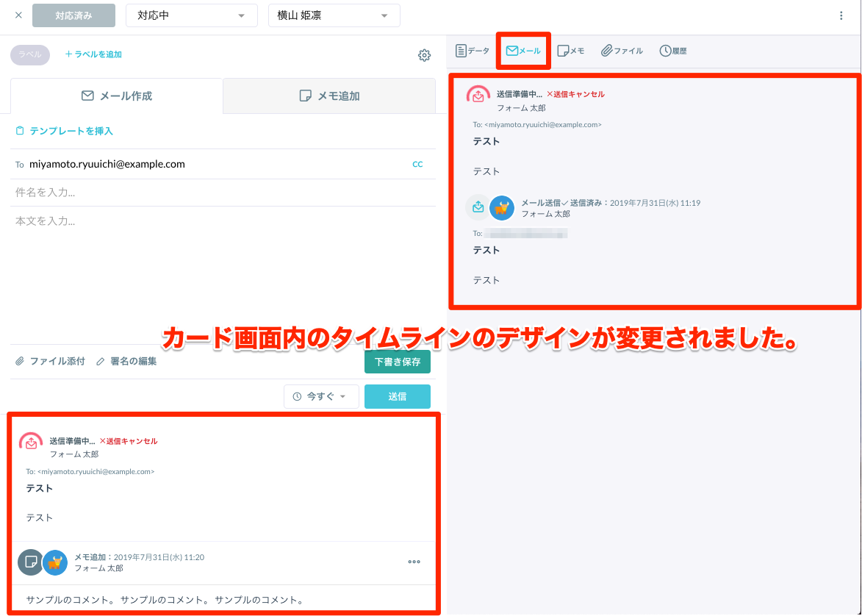Open the settings gear icon
862x616 pixels.
pos(424,55)
